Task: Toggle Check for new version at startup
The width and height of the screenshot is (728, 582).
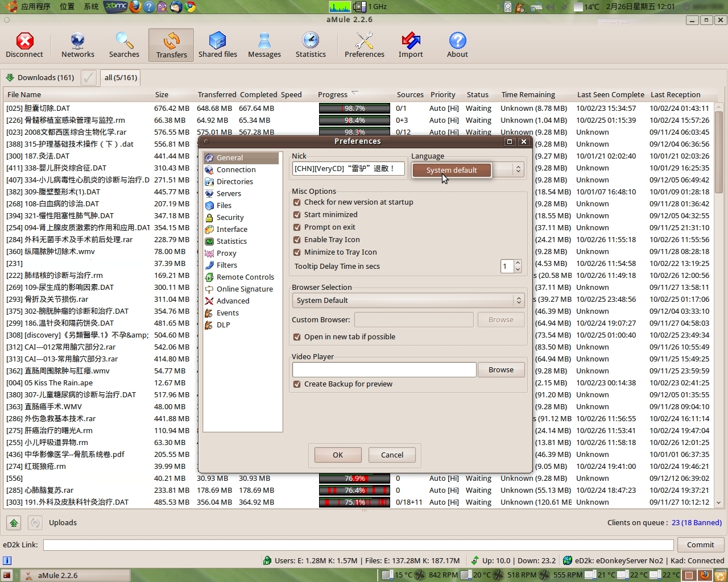Action: pos(297,202)
